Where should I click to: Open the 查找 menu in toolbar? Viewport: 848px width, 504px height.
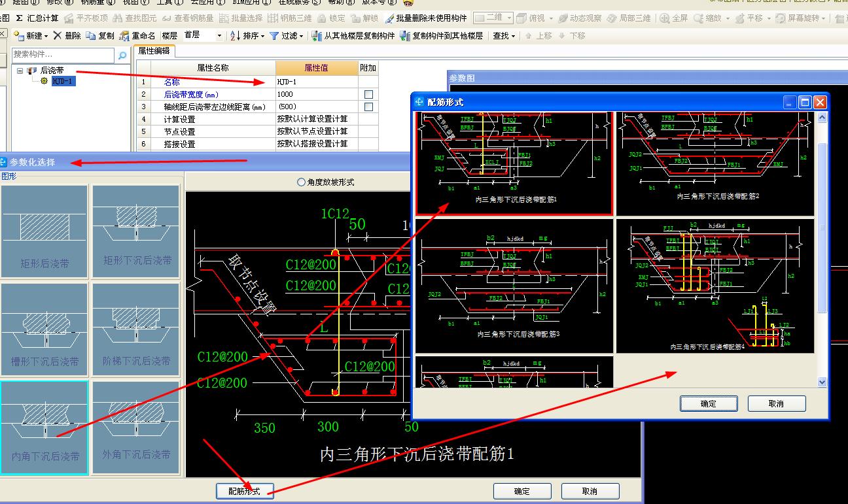coord(504,36)
